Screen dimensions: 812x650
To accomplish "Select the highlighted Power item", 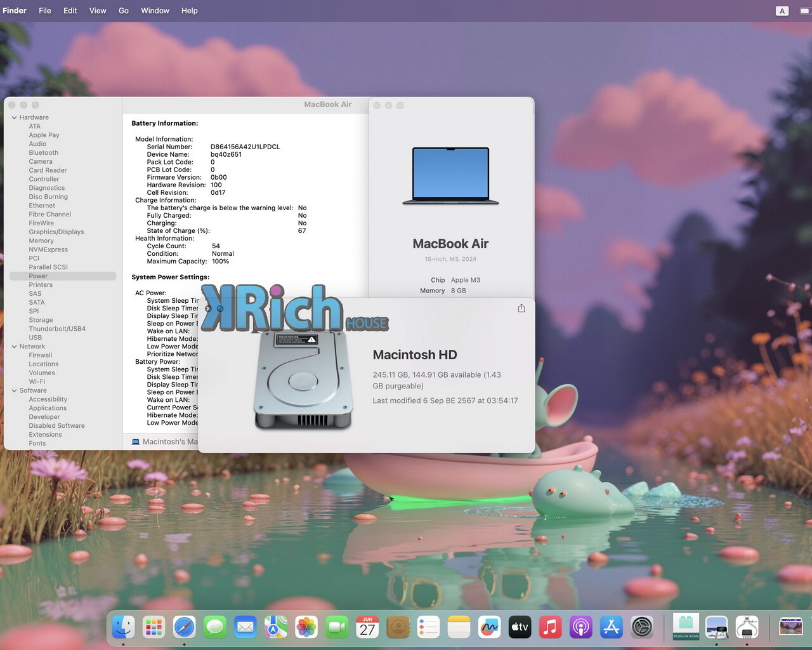I will tap(63, 276).
